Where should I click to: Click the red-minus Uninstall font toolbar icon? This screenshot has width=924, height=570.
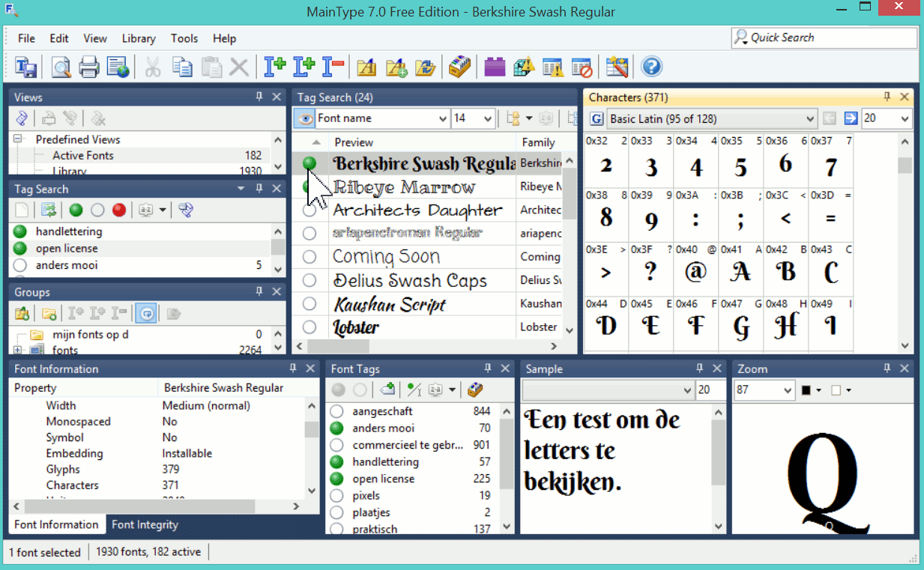(x=333, y=67)
